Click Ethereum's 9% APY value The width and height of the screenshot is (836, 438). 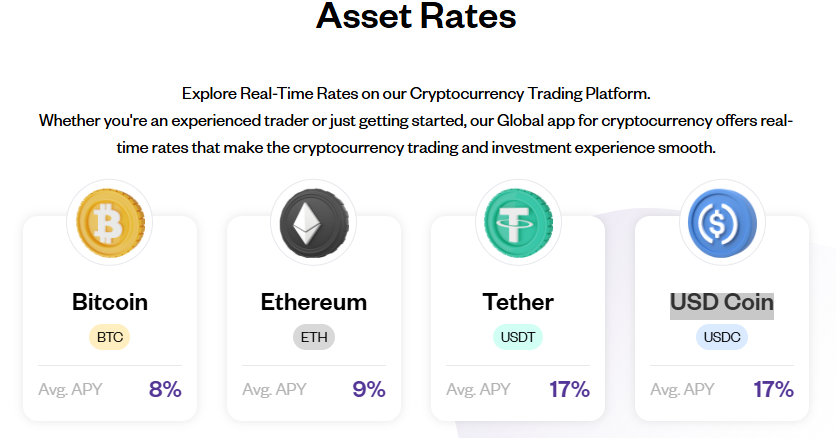(x=369, y=390)
